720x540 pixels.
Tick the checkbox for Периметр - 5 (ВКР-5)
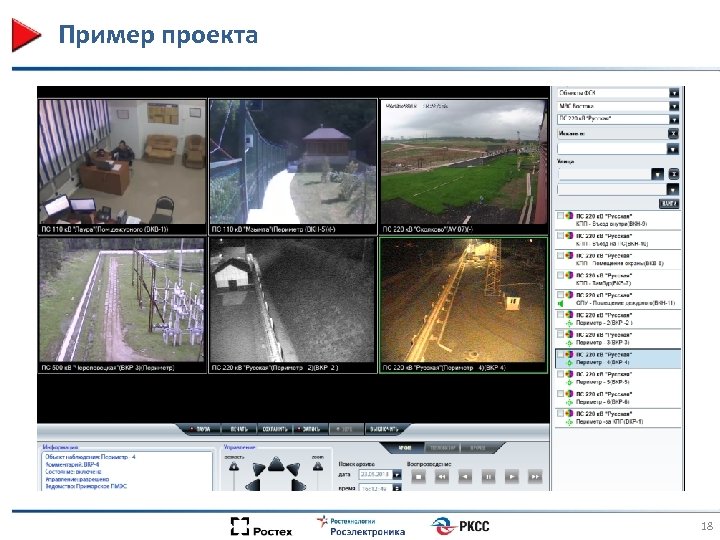point(560,374)
